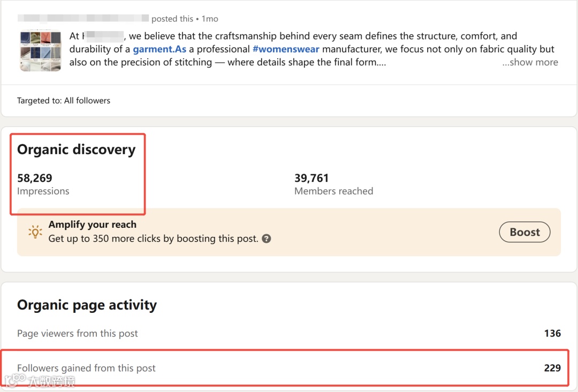Follow the garment.As hyperlink
578x392 pixels.
click(x=159, y=49)
